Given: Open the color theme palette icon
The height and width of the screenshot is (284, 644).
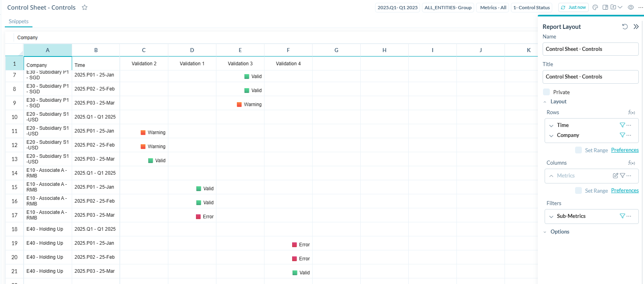Looking at the screenshot, I should [595, 7].
